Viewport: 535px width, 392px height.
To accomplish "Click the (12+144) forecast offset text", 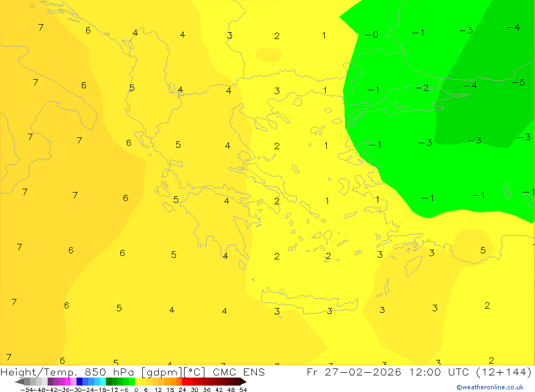I will tap(504, 372).
